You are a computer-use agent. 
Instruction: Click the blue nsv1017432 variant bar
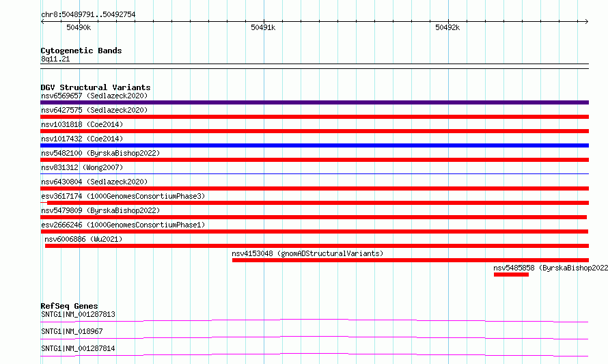click(314, 145)
